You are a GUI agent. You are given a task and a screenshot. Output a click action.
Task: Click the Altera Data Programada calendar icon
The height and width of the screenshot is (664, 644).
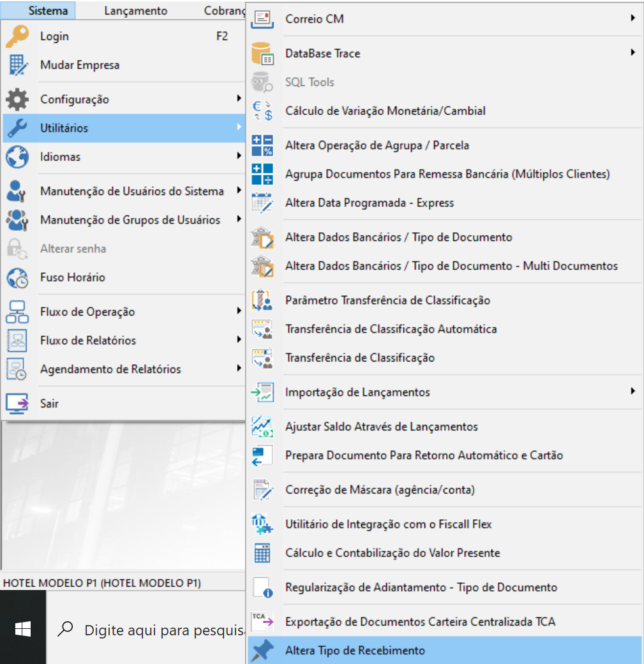pyautogui.click(x=262, y=203)
